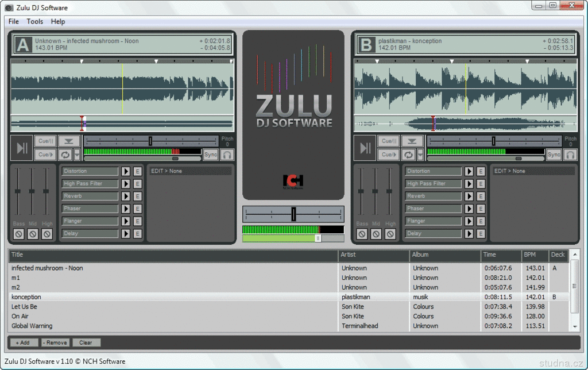Screen dimensions: 588x370
Task: Enable headphone monitoring on deck B
Action: tap(570, 155)
